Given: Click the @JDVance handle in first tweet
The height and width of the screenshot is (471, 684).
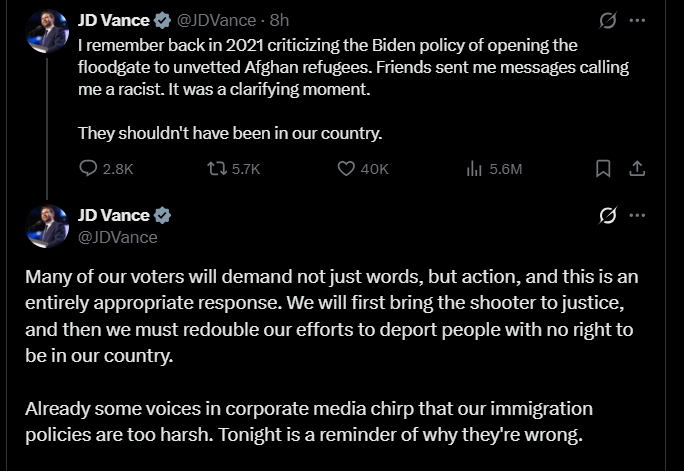Looking at the screenshot, I should click(x=215, y=20).
